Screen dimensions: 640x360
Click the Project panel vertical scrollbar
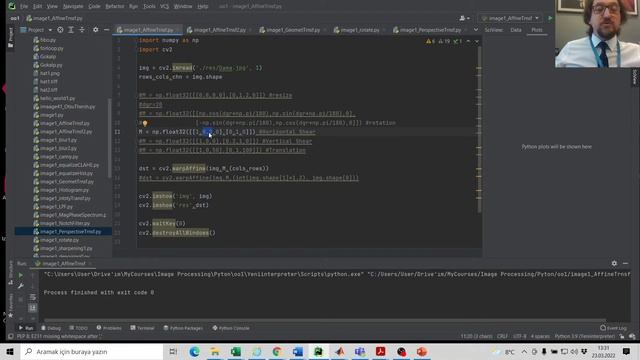coord(109,138)
